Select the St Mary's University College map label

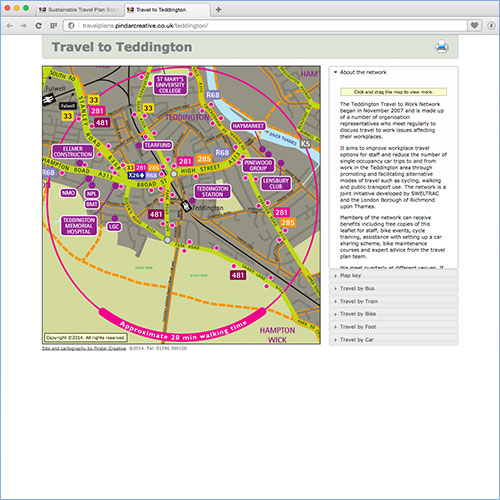click(x=170, y=85)
